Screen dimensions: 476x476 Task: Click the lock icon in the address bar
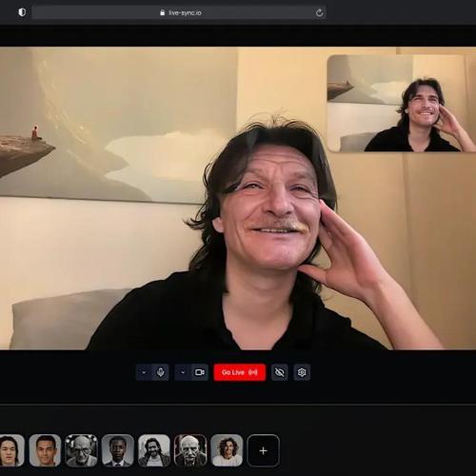click(x=163, y=12)
